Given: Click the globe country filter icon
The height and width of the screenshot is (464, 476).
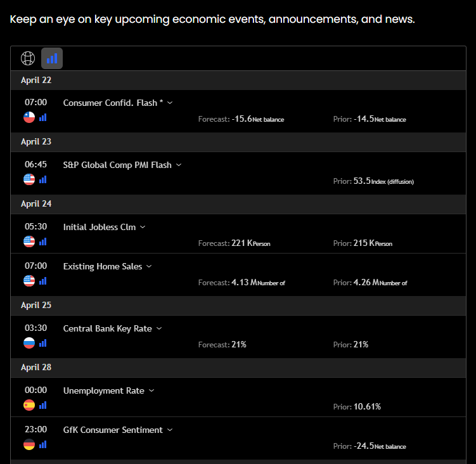Looking at the screenshot, I should (28, 58).
